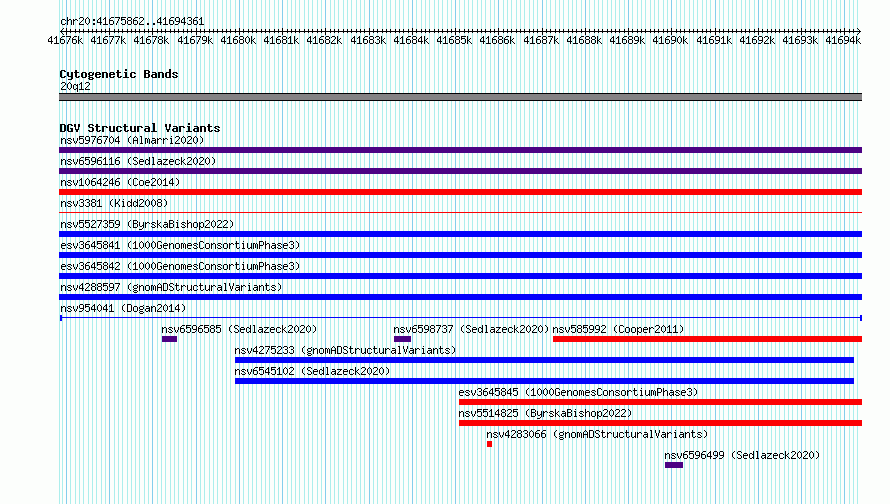Viewport: 890px width, 504px height.
Task: Click the 41692k ruler tick label
Action: pos(757,40)
